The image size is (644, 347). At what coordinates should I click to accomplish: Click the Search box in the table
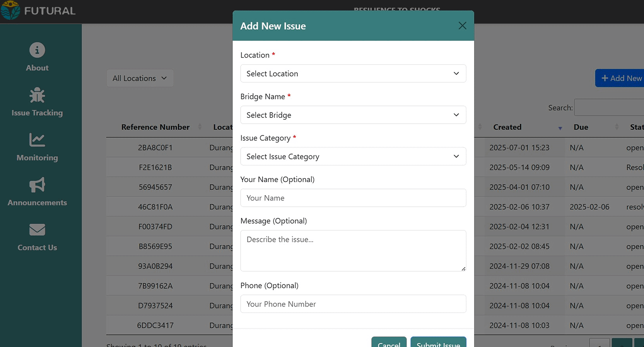click(609, 107)
